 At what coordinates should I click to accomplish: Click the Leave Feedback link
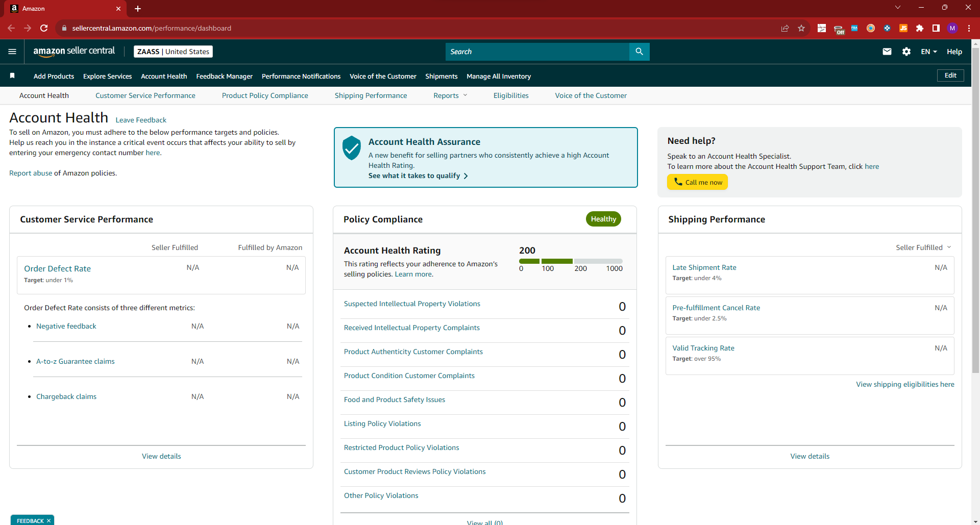[x=141, y=120]
